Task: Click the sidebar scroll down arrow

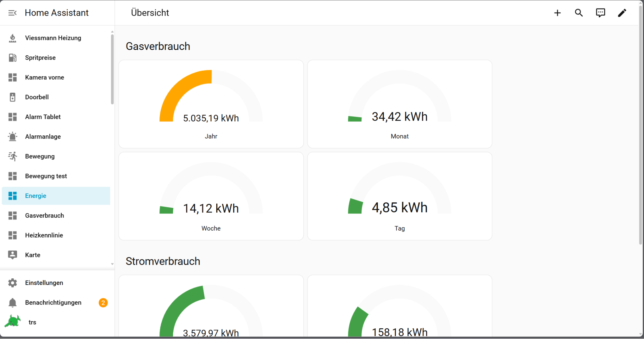Action: [112, 264]
